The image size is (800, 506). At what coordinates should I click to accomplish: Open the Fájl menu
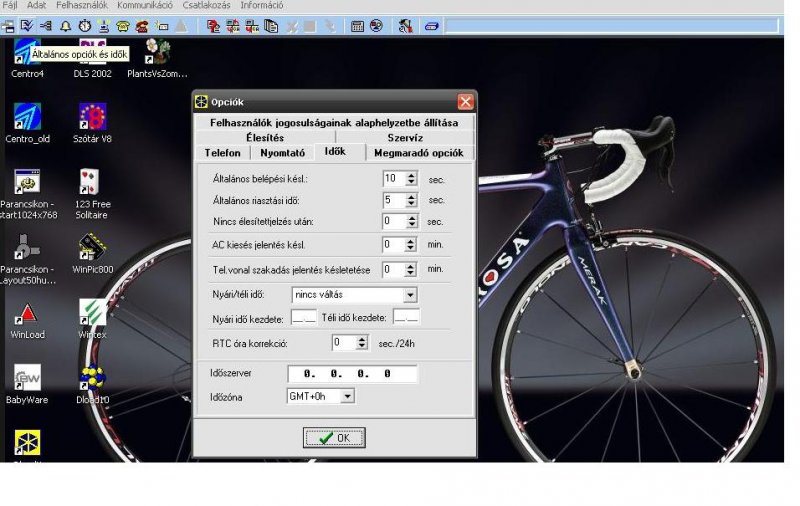click(x=10, y=5)
